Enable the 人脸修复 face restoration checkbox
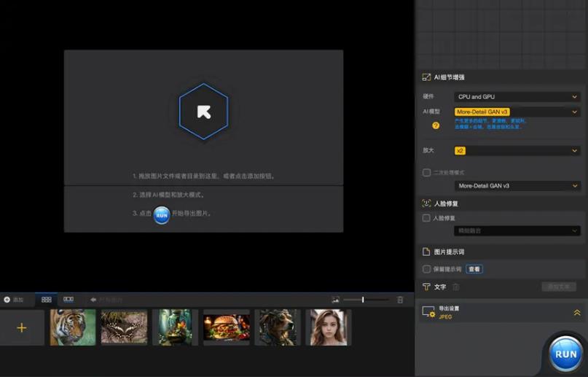The image size is (588, 377). (x=426, y=218)
